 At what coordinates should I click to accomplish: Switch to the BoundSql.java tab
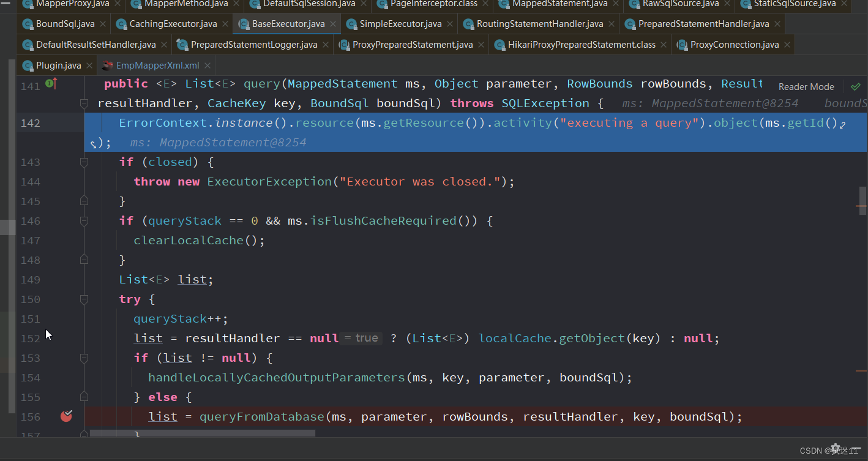tap(65, 24)
